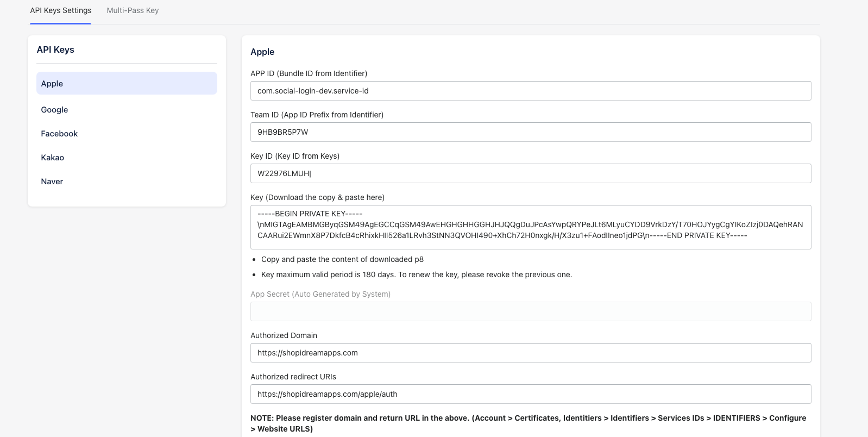This screenshot has height=437, width=868.
Task: Click the APP ID (Bundle ID from Identifier) label
Action: [309, 73]
